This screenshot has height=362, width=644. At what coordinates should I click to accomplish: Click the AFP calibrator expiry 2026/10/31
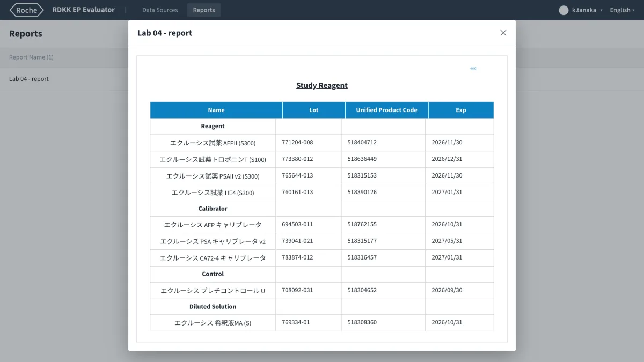[x=447, y=225]
